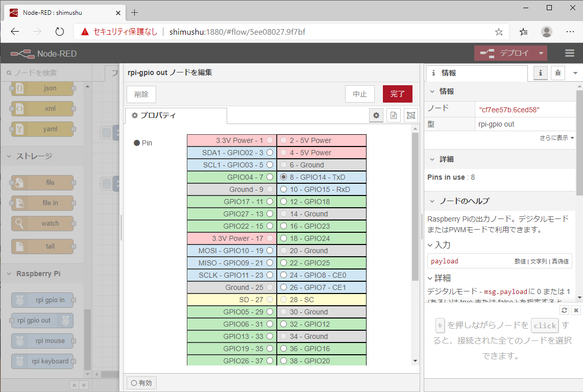583x392 pixels.
Task: Click the pin list vertical scrollbar
Action: pyautogui.click(x=416, y=206)
